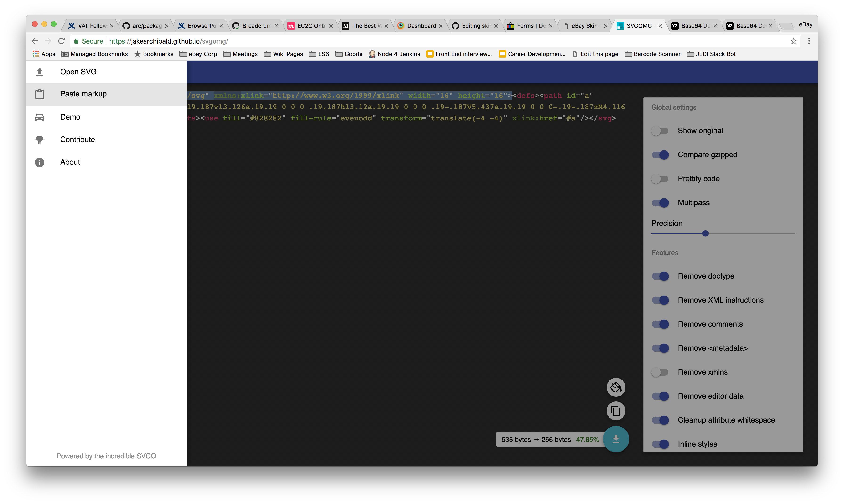The image size is (844, 504).
Task: Click the Demo car icon
Action: 39,117
